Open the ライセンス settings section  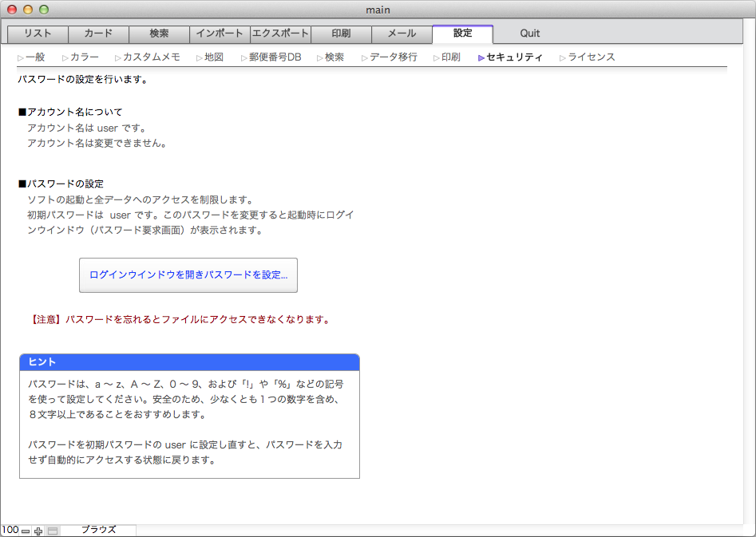(591, 57)
